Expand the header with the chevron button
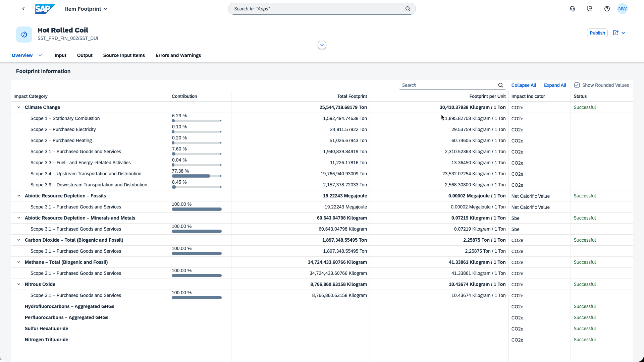This screenshot has width=644, height=362. point(322,45)
